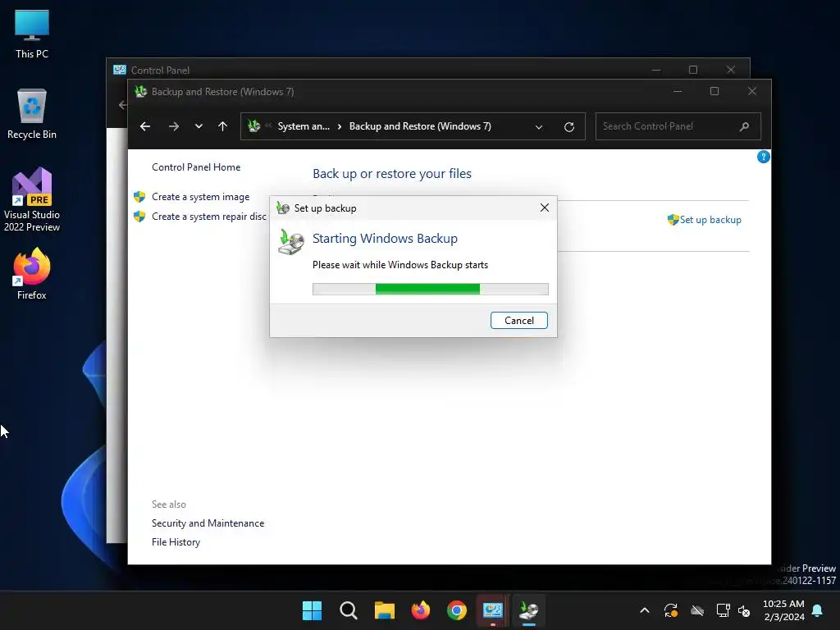The height and width of the screenshot is (630, 840).
Task: Switch to Windows Backup taskbar button
Action: coord(529,610)
